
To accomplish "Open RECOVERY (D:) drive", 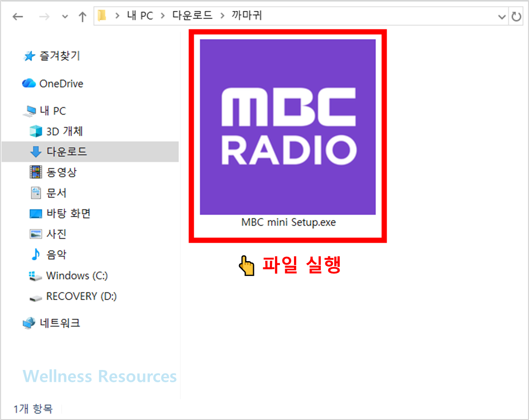I will pyautogui.click(x=82, y=296).
